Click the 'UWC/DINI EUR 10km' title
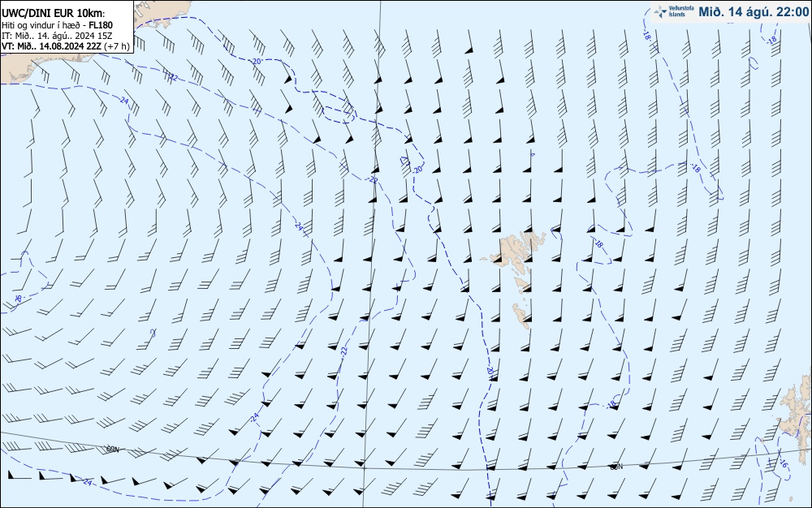 coord(54,14)
